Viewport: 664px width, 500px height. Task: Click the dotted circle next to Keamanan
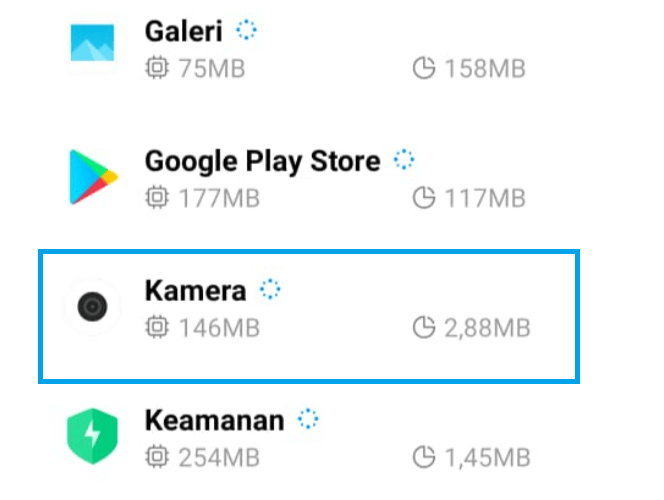[308, 419]
